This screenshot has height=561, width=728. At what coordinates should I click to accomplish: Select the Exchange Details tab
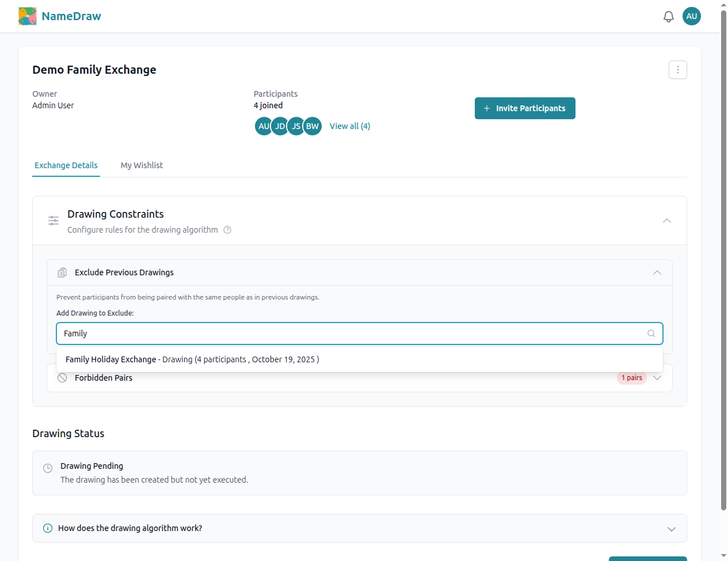(66, 165)
